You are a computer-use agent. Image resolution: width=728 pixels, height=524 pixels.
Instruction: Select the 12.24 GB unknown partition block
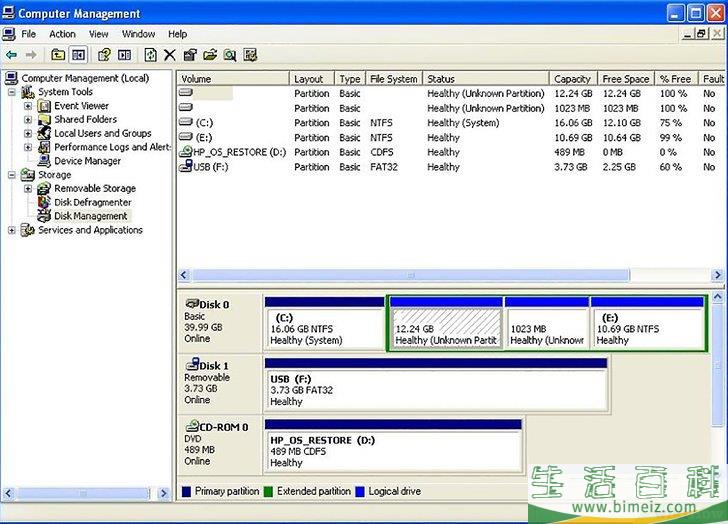click(446, 323)
